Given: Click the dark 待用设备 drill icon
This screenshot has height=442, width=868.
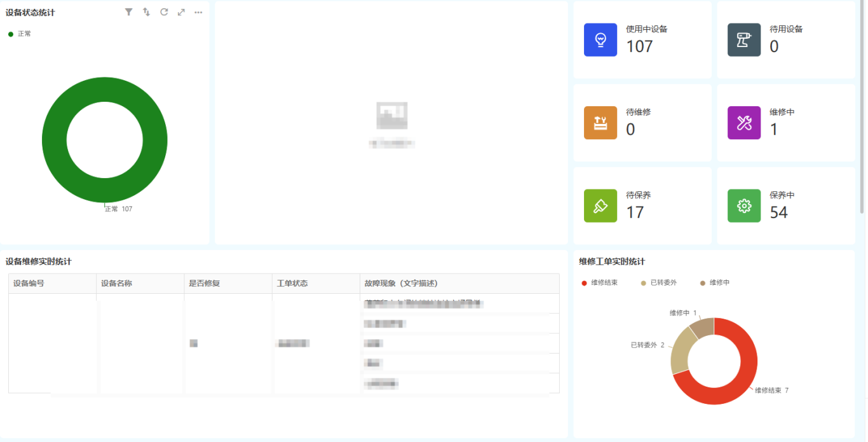Looking at the screenshot, I should pos(743,40).
